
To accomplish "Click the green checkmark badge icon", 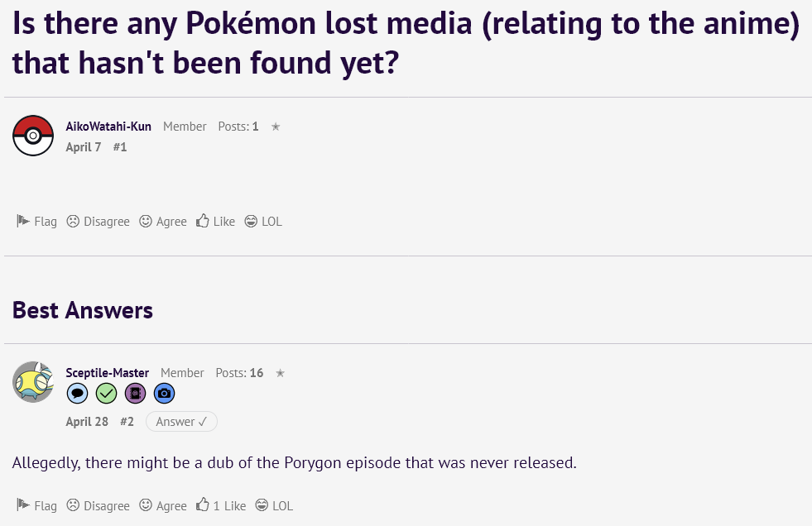I will 106,394.
